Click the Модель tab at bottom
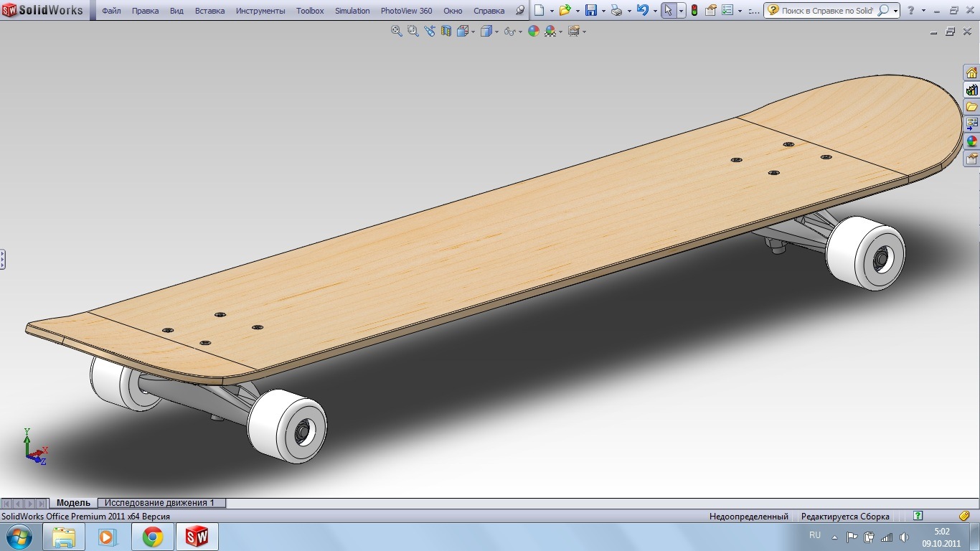The width and height of the screenshot is (980, 551). 73,503
